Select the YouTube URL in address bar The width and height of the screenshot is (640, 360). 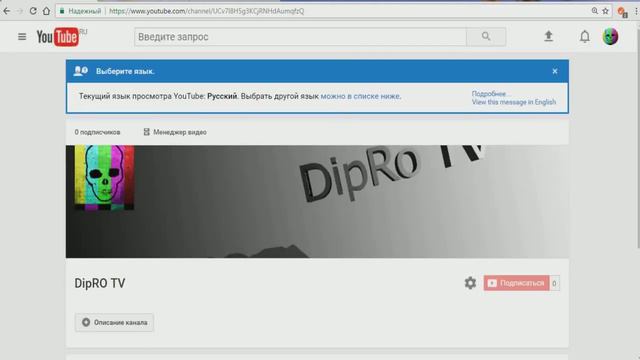point(207,11)
